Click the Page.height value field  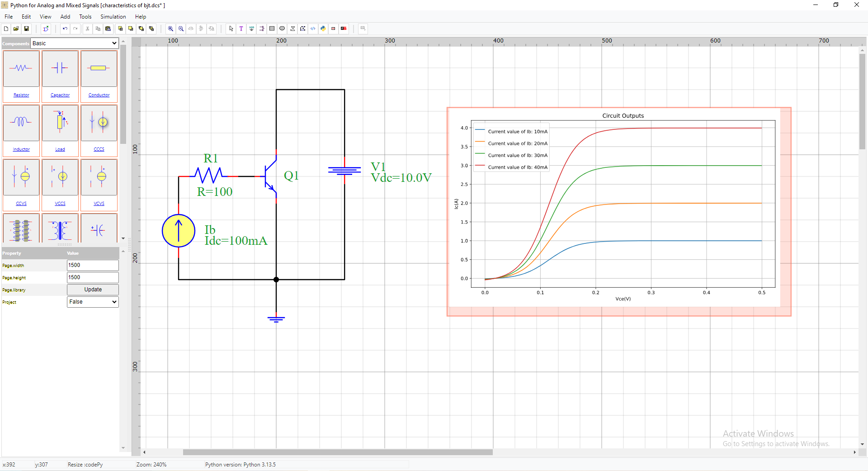click(93, 277)
